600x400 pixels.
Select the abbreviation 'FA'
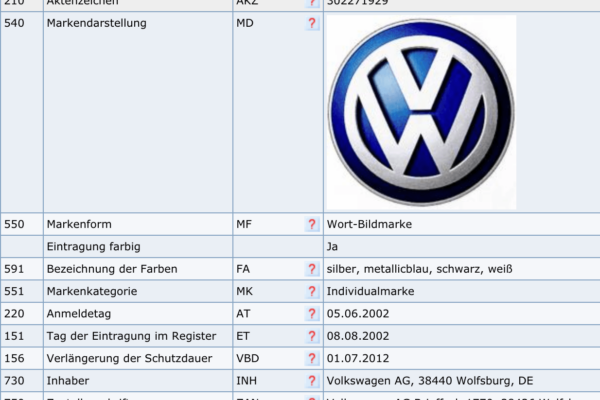coord(243,269)
